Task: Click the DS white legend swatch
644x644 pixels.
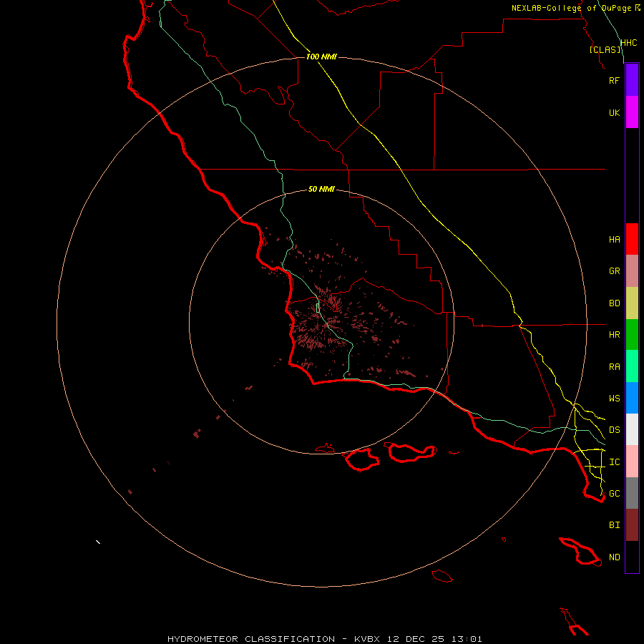Action: coord(632,429)
